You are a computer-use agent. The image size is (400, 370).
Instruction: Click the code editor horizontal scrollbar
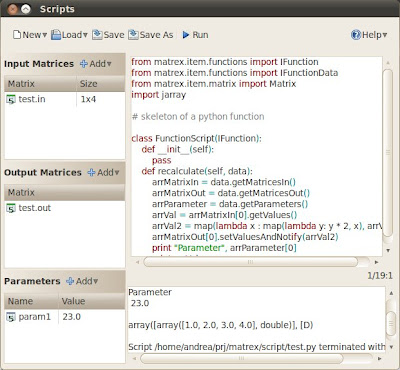(x=250, y=262)
